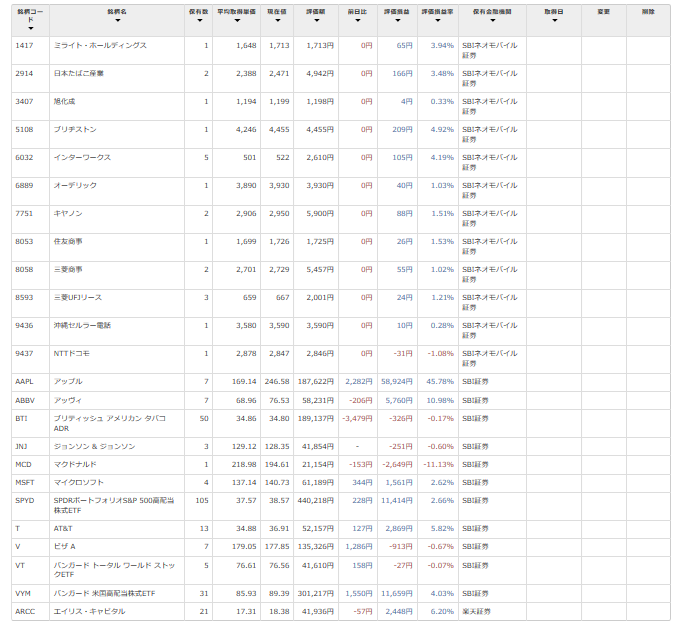Select the SPYD ticker cell
The height and width of the screenshot is (626, 682).
click(25, 500)
